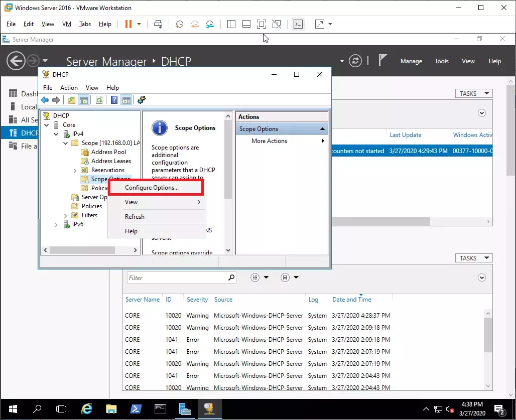Image resolution: width=516 pixels, height=420 pixels.
Task: Choose Help from the context menu
Action: [x=157, y=231]
